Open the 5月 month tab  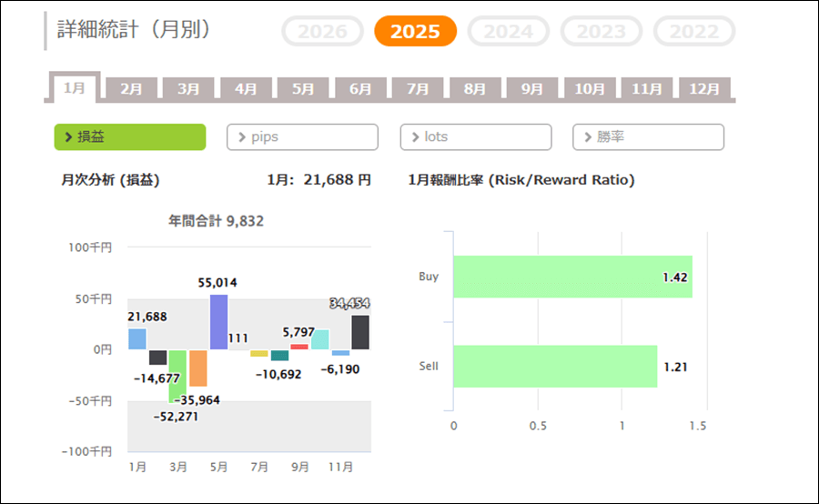pos(304,89)
